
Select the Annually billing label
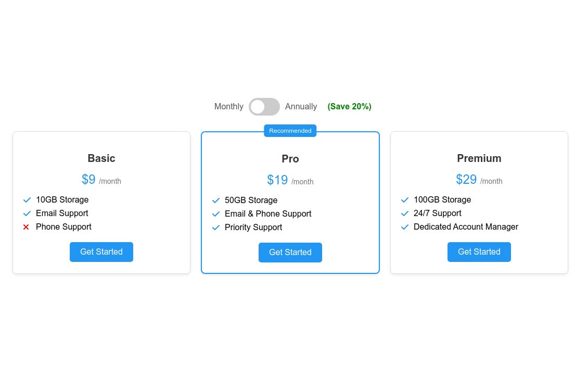point(301,107)
